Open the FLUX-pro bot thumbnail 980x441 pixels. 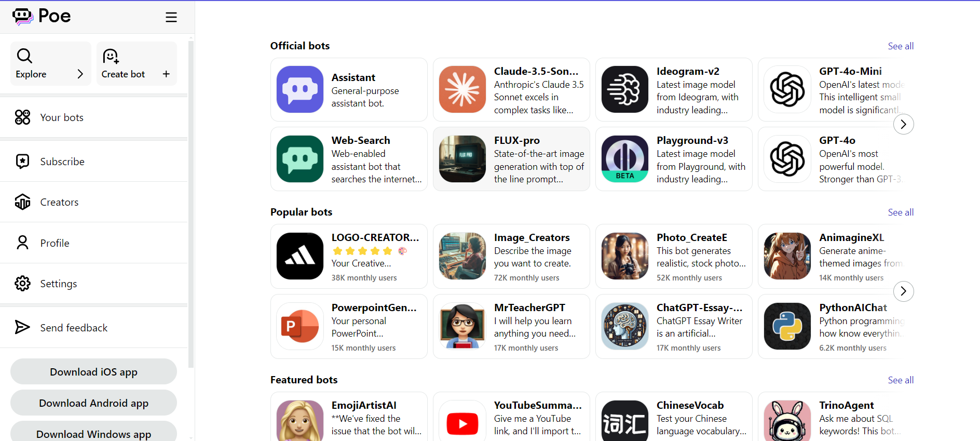tap(462, 159)
